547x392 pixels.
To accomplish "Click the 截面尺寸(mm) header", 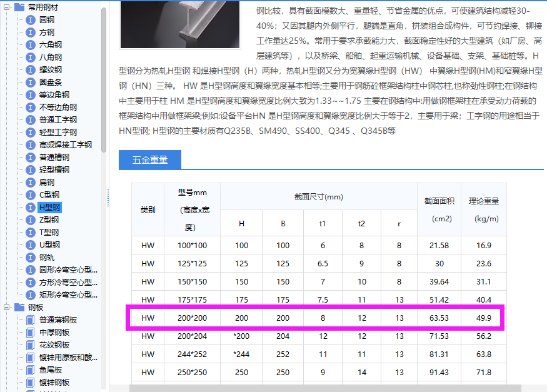I will click(x=318, y=197).
